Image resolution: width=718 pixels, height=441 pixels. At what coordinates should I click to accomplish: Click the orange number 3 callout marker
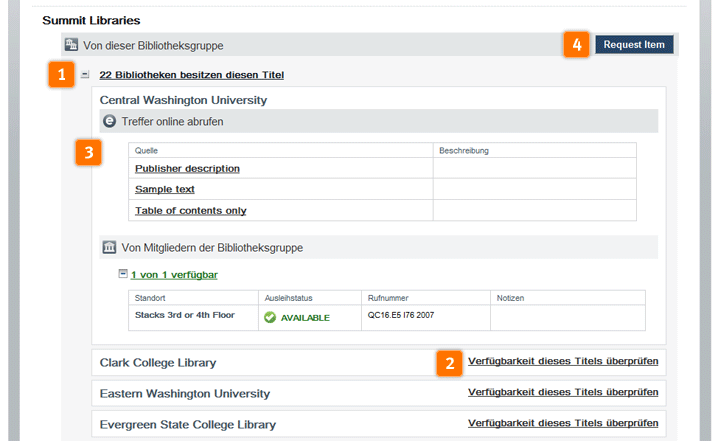90,153
